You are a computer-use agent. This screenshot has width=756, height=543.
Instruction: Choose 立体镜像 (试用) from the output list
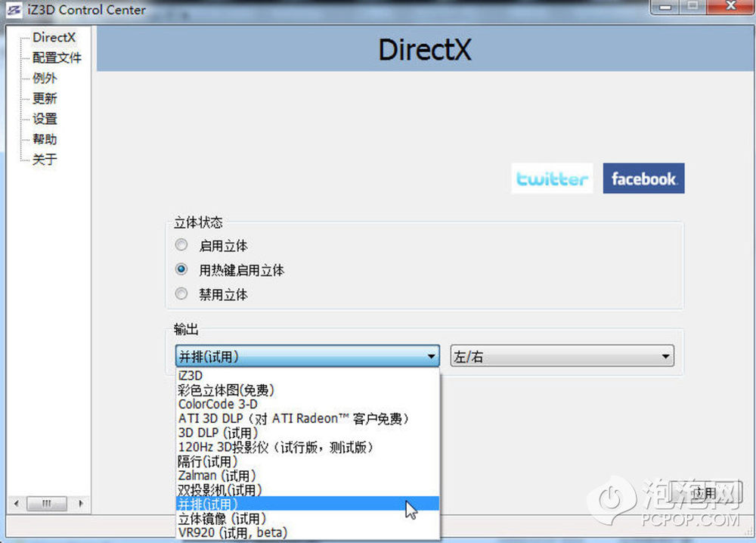[308, 518]
